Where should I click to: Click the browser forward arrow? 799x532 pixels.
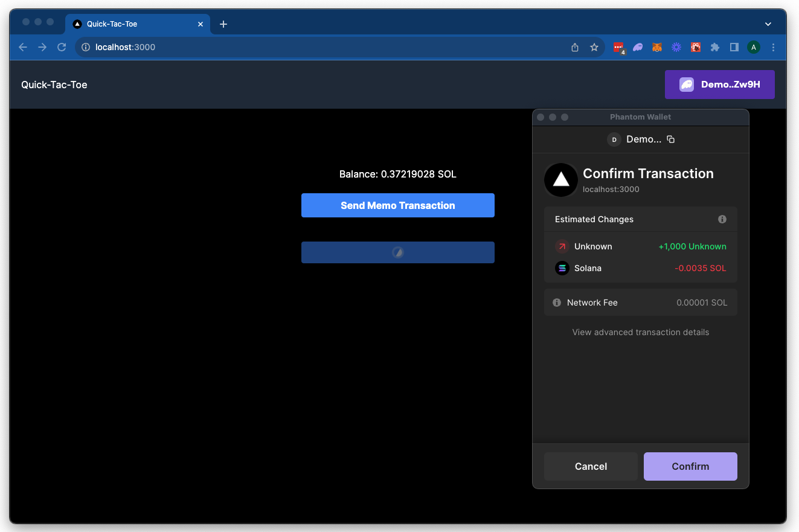[42, 47]
